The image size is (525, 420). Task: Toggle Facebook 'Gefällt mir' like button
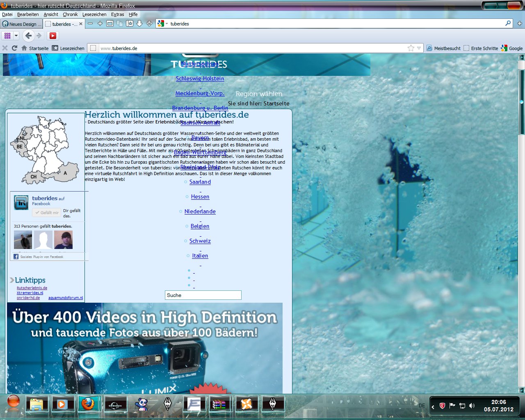pos(47,212)
